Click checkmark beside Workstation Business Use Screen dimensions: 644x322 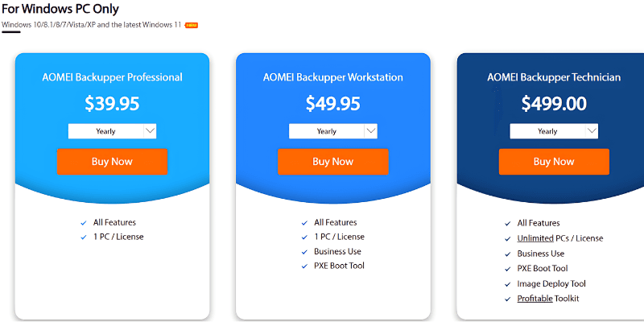(x=304, y=252)
